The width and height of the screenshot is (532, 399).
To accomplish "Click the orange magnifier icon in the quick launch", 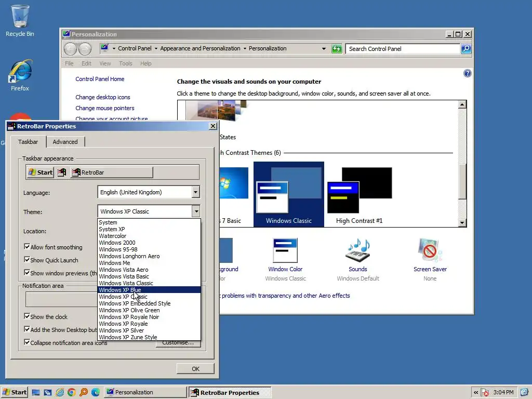I will [84, 393].
